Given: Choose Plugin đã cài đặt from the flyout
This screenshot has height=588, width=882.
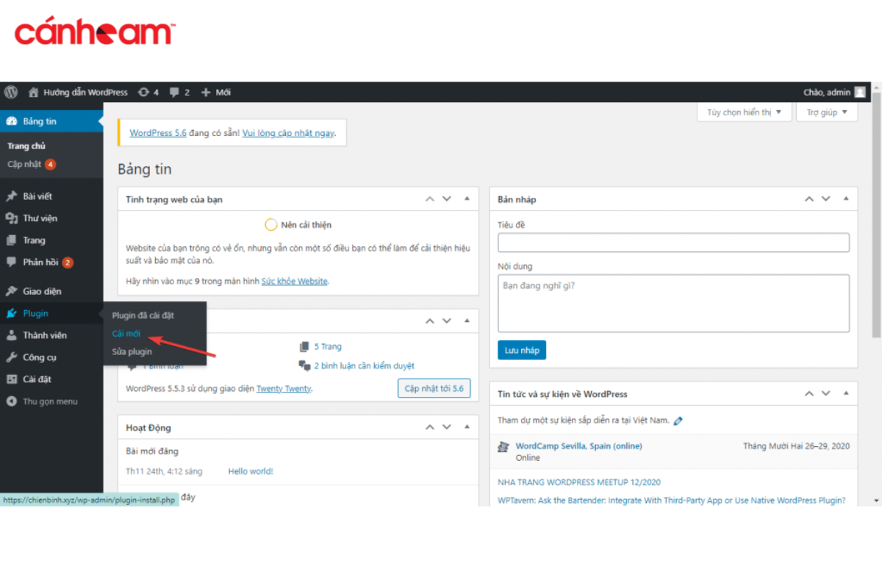Looking at the screenshot, I should pyautogui.click(x=143, y=315).
